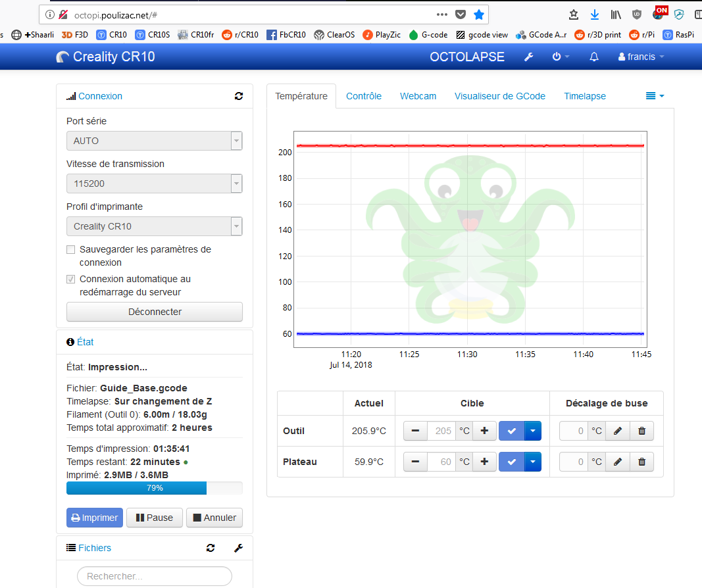This screenshot has height=588, width=702.
Task: Increase Plateau target temperature with plus
Action: pos(484,462)
